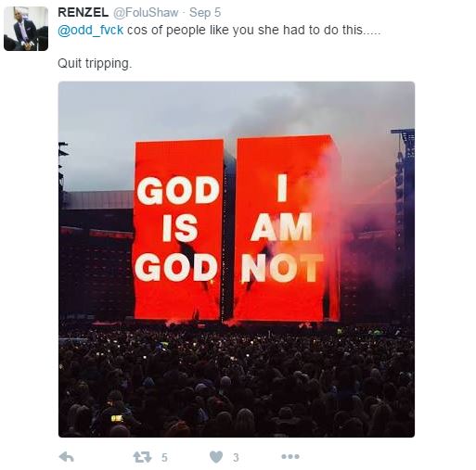Click the word 'NOT' on the red screen
The height and width of the screenshot is (470, 476).
(282, 268)
